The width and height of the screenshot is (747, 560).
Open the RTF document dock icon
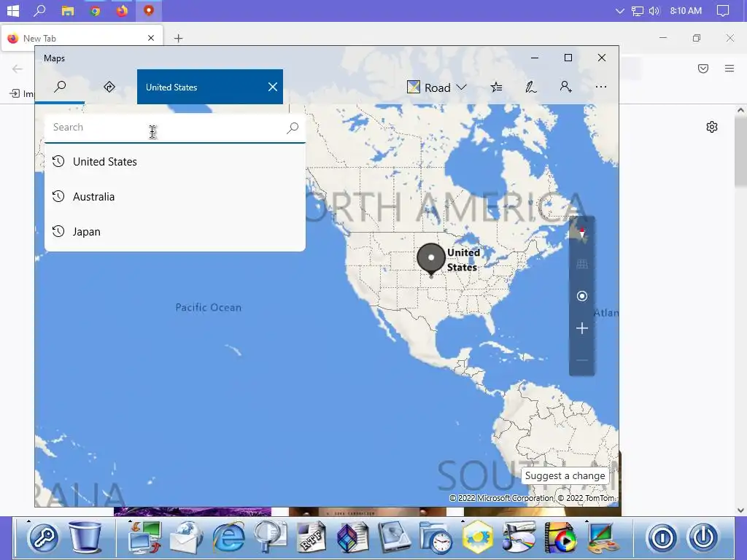click(311, 537)
